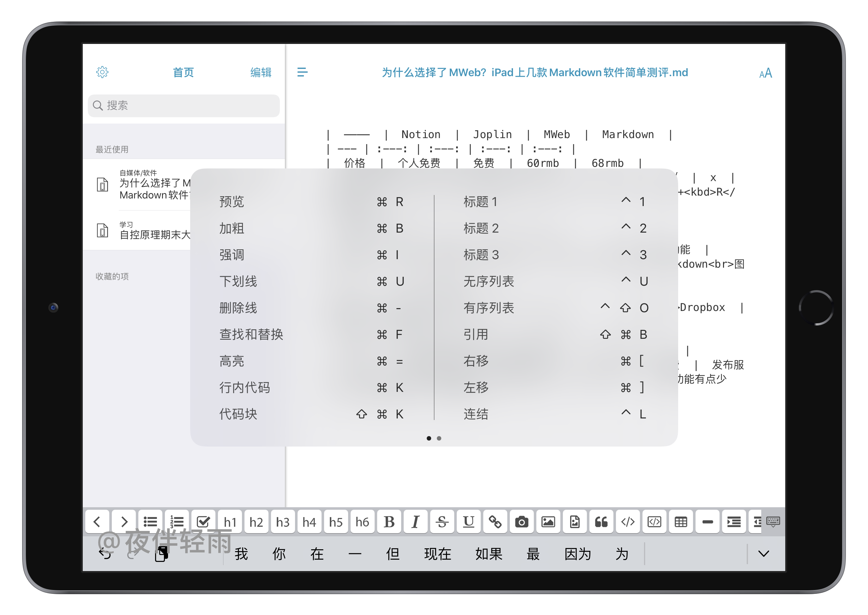868x615 pixels.
Task: Apply h2 heading
Action: pyautogui.click(x=256, y=521)
